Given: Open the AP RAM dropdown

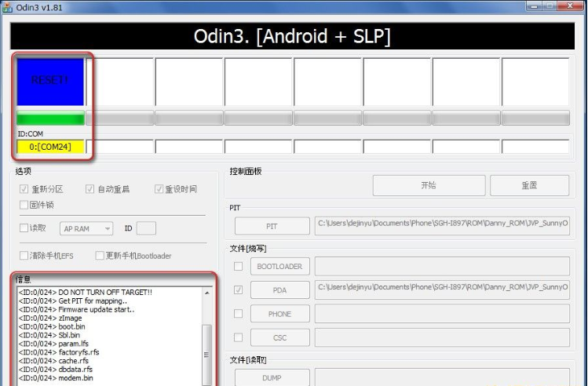Looking at the screenshot, I should (86, 228).
